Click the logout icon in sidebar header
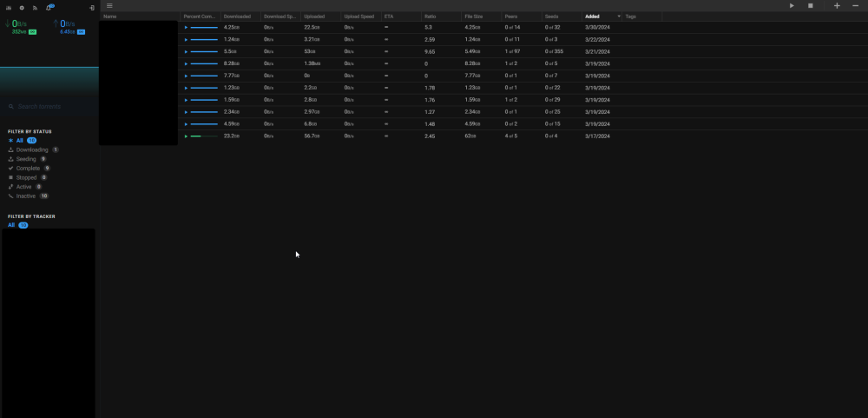The height and width of the screenshot is (418, 868). 92,8
